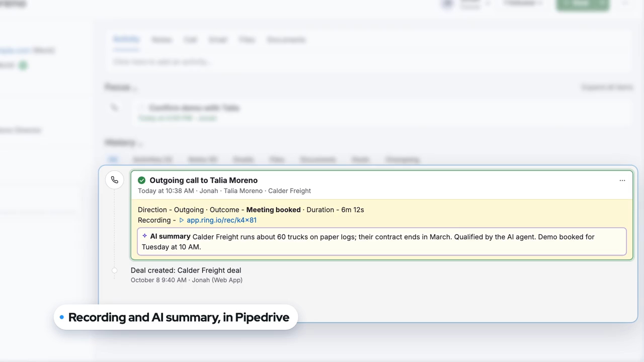Click the 'Direction - Outgoing' text

(171, 210)
